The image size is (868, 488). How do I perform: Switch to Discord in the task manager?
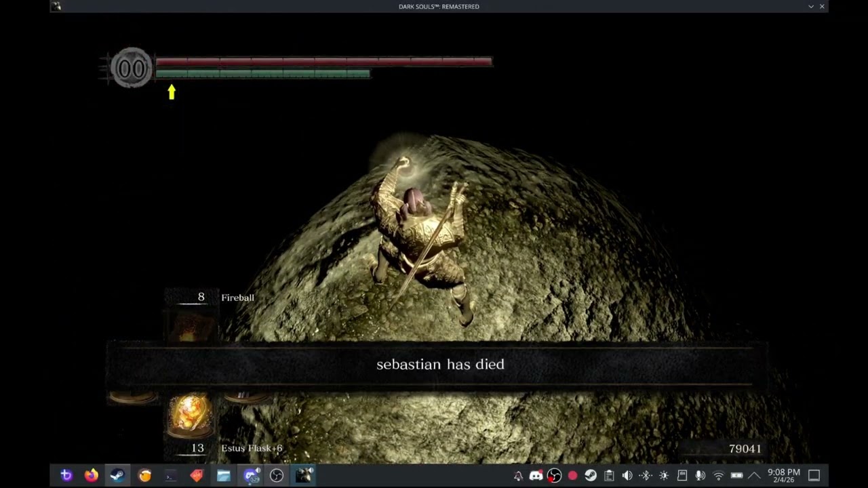[x=252, y=476]
